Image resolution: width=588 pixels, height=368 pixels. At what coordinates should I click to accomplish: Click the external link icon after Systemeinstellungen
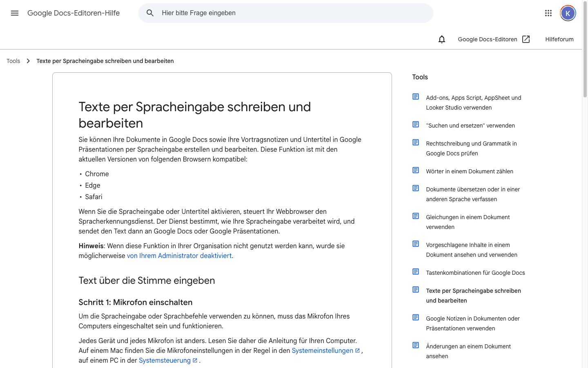[357, 350]
